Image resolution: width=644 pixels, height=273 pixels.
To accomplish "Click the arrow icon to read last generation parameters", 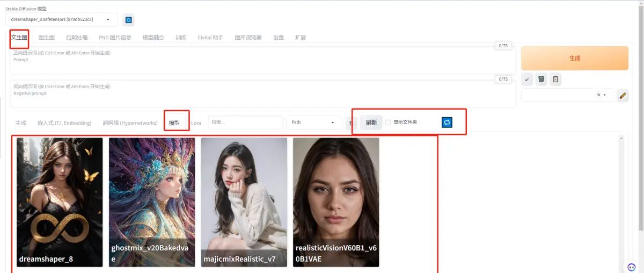I will (x=527, y=80).
